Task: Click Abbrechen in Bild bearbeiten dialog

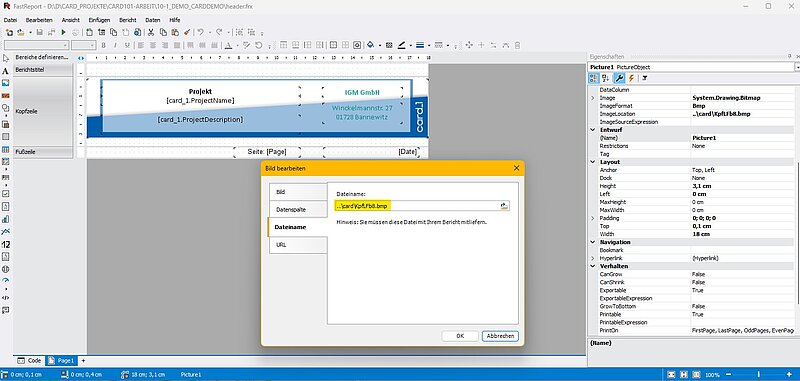Action: (x=500, y=336)
